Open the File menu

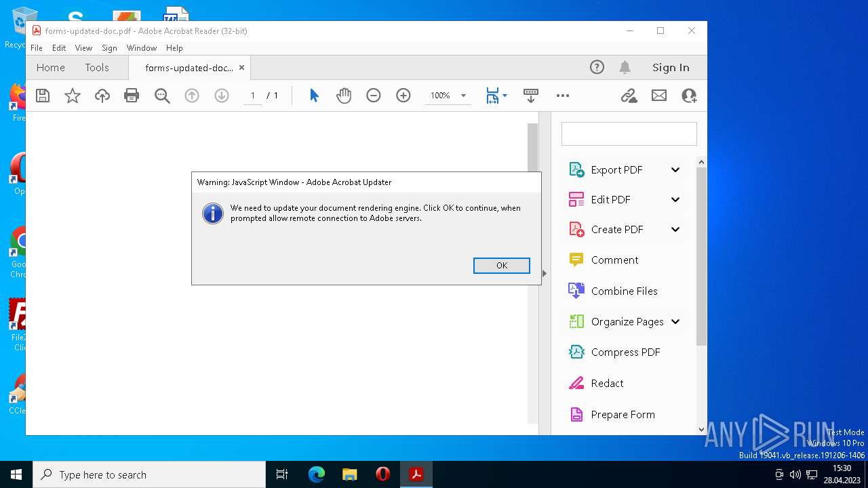tap(37, 48)
